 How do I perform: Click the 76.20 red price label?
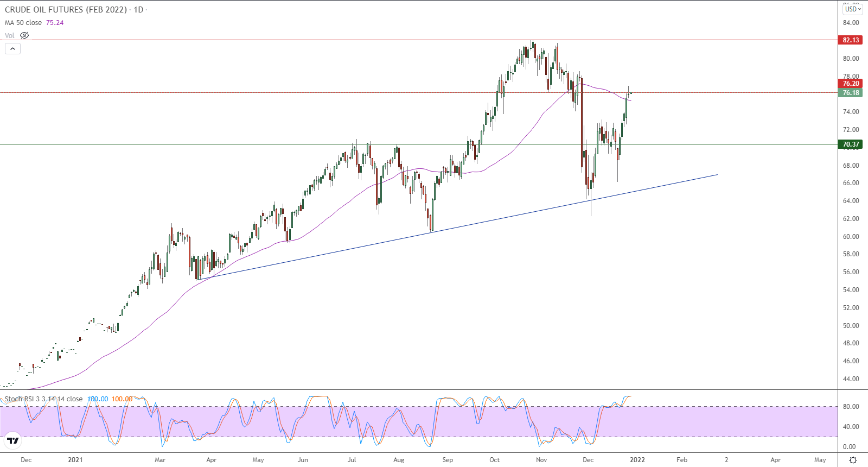click(x=851, y=84)
